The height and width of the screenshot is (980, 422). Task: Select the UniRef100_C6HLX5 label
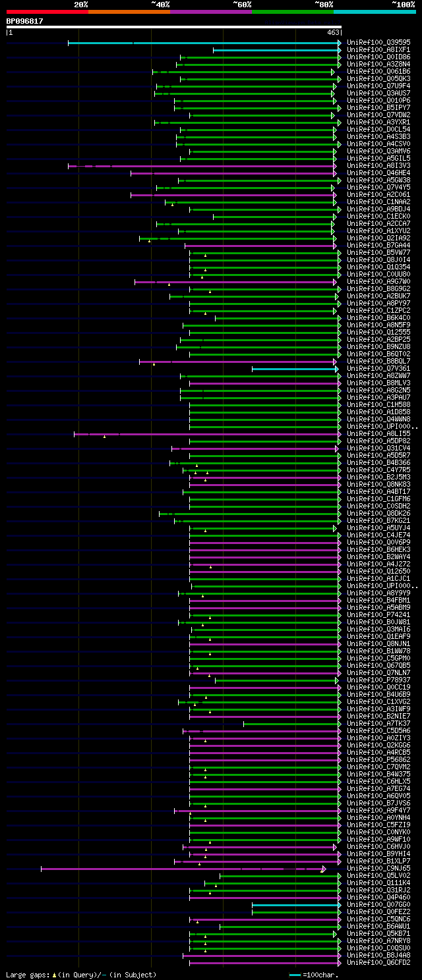pos(378,781)
